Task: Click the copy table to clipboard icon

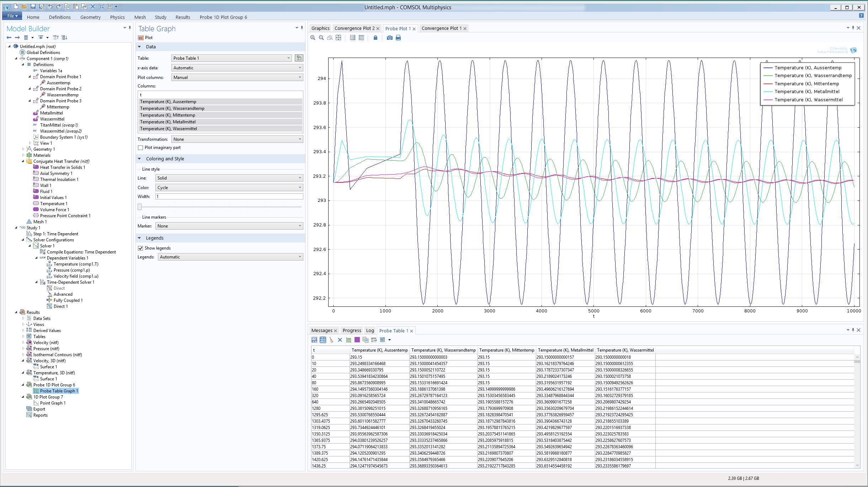Action: pos(365,340)
